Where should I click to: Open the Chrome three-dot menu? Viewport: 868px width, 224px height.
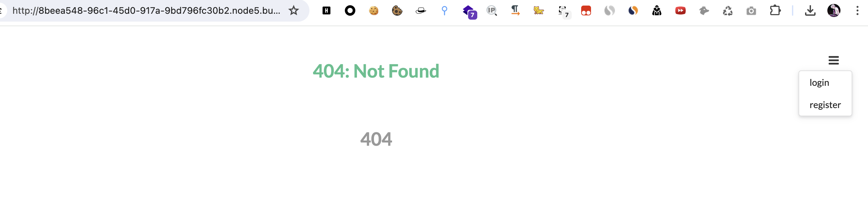click(x=857, y=11)
